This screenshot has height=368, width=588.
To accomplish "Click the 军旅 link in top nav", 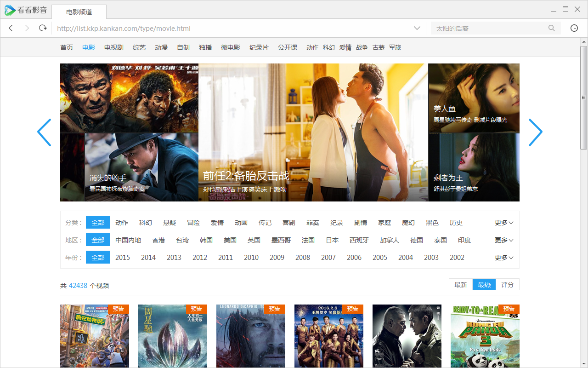I will 395,47.
